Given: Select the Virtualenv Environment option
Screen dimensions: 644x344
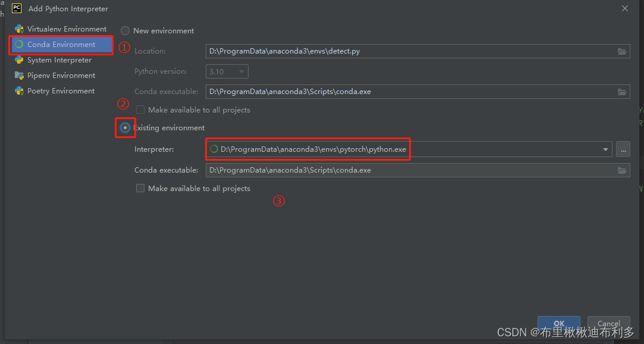Looking at the screenshot, I should 62,29.
